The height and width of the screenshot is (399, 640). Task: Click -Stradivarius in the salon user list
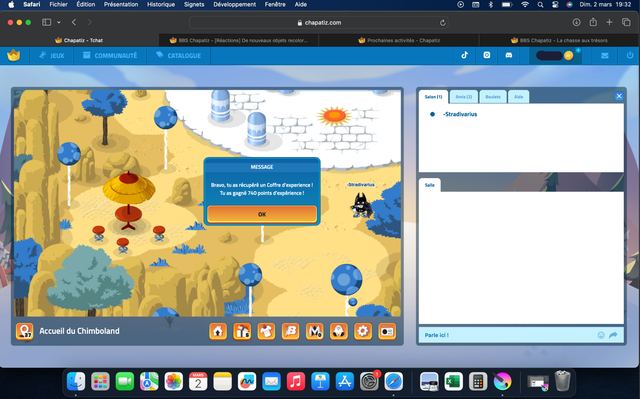click(460, 114)
